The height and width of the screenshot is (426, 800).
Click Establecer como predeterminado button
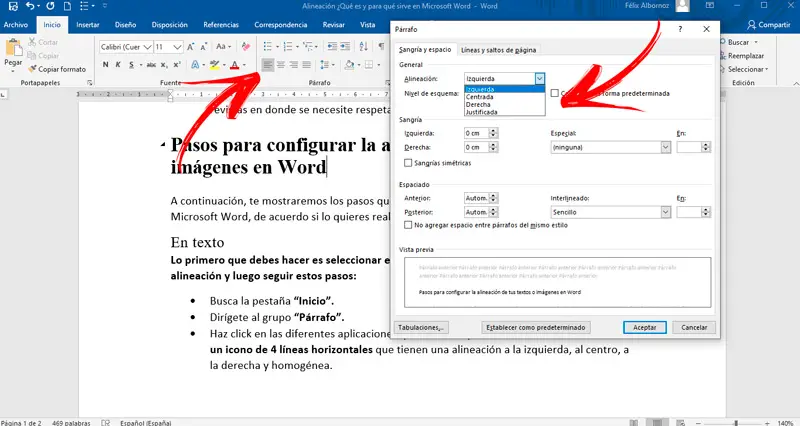536,328
